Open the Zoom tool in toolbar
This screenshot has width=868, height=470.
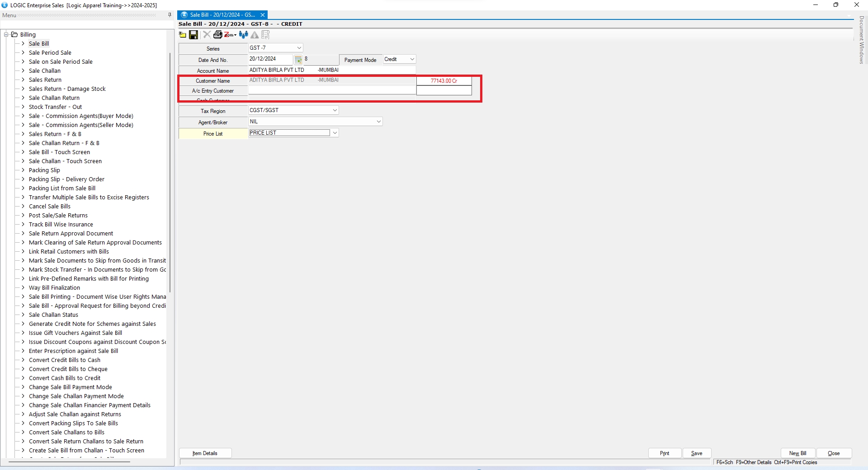pos(230,35)
